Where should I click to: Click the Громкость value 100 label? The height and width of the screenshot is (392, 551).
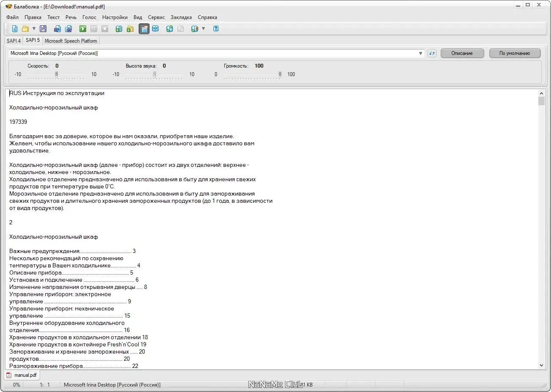[259, 66]
